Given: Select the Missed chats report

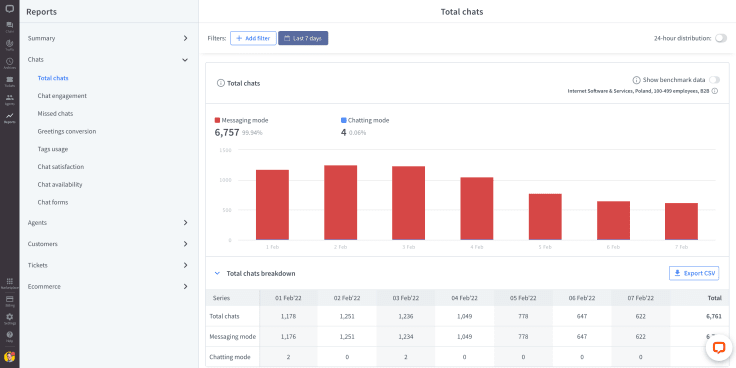Looking at the screenshot, I should coord(55,114).
